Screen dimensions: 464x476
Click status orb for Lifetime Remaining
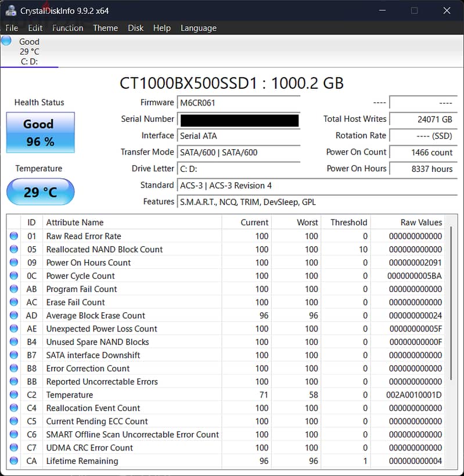click(x=14, y=461)
